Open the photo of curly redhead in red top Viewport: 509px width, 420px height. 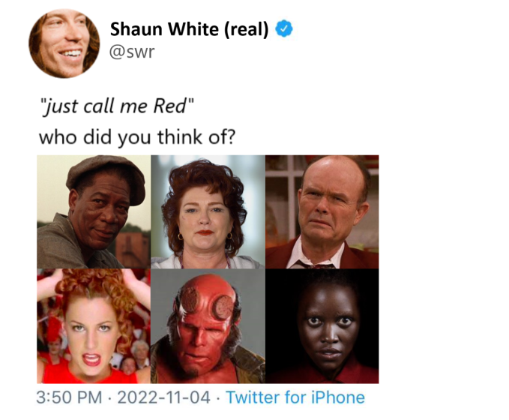(x=94, y=326)
